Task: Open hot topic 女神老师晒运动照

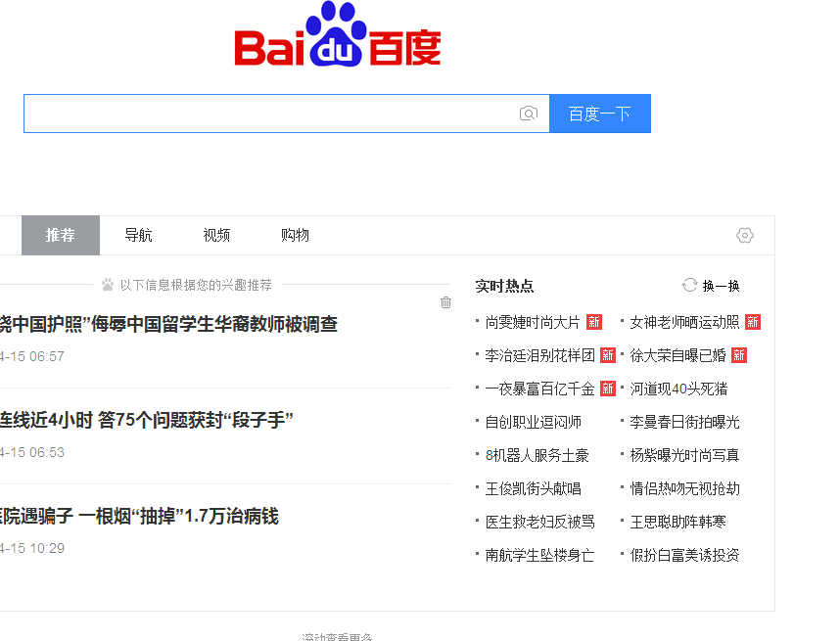Action: pos(684,322)
